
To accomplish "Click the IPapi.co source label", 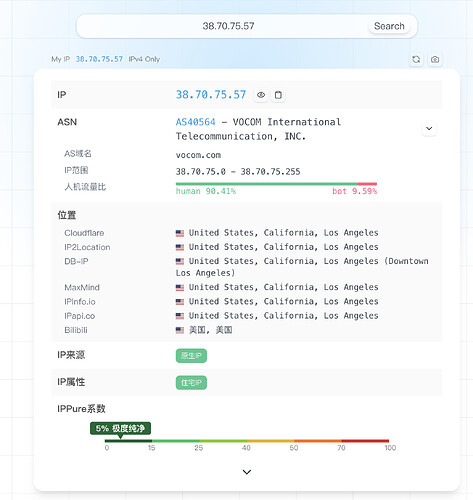I will click(x=79, y=316).
